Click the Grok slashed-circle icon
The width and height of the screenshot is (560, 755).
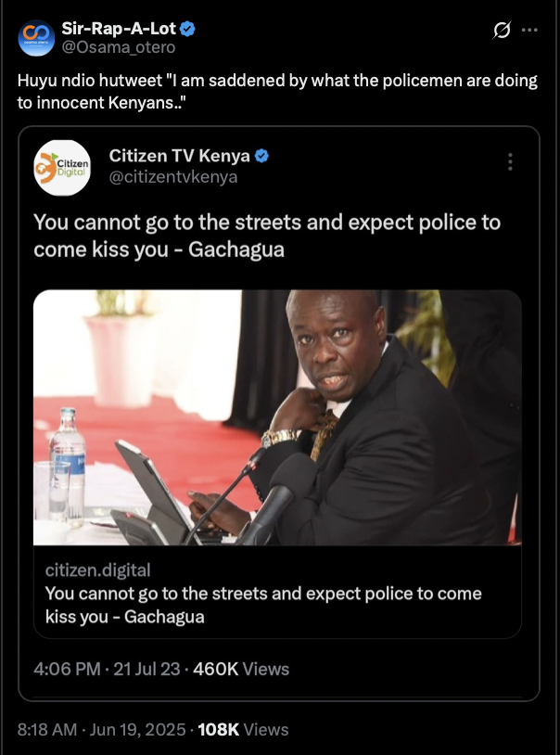(x=502, y=31)
